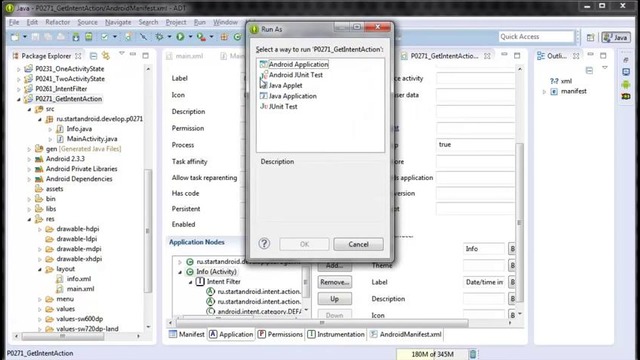The image size is (640, 360).
Task: Click the New file toolbar icon
Action: (x=15, y=37)
